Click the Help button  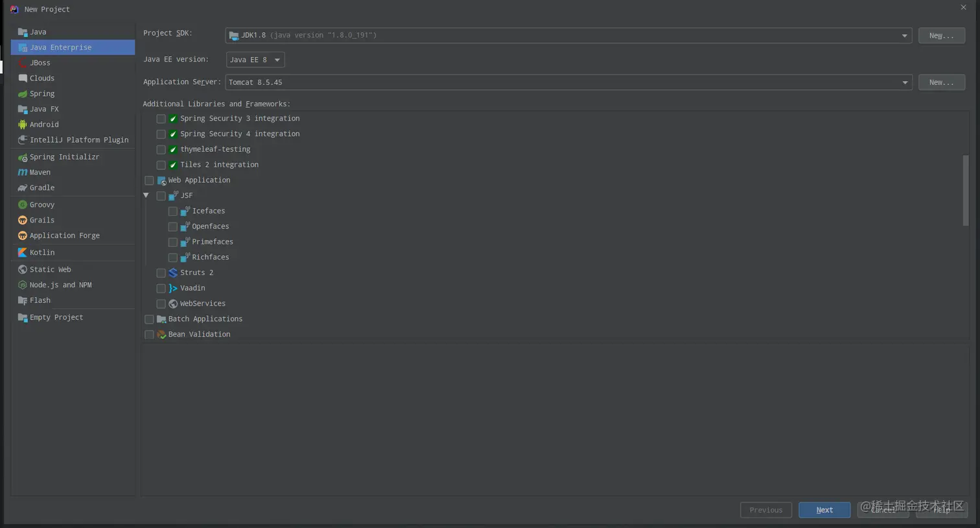point(942,510)
